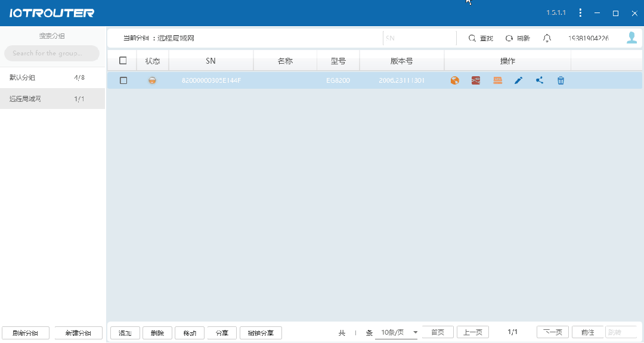The image size is (644, 343).
Task: Open the orange device terminal icon
Action: (x=497, y=80)
